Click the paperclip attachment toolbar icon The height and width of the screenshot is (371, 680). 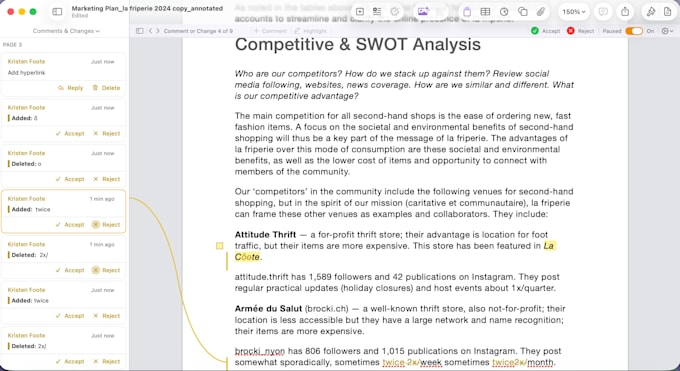click(x=541, y=12)
